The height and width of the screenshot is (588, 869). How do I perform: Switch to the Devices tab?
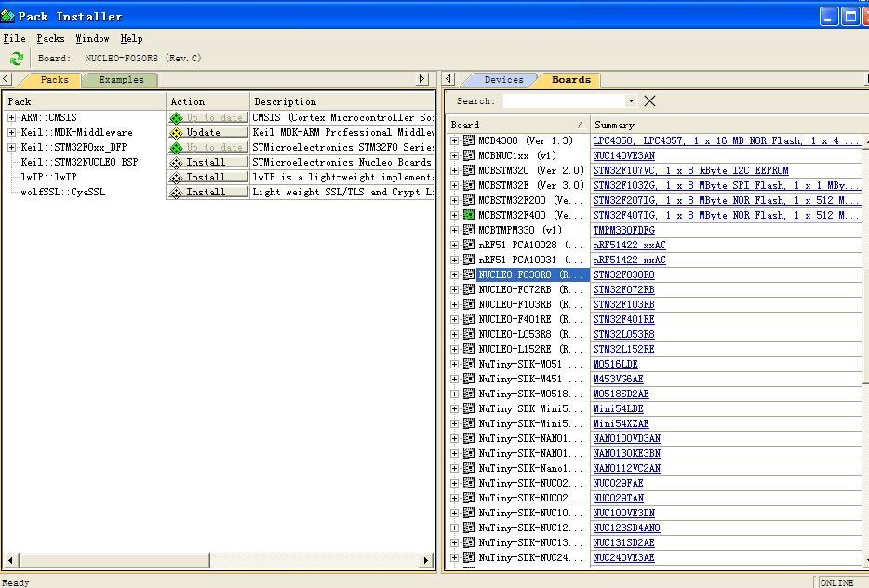[503, 80]
